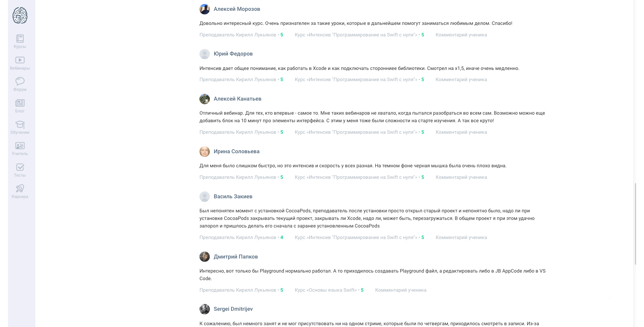Open the Вебинары play icon
The height and width of the screenshot is (327, 644).
click(20, 60)
